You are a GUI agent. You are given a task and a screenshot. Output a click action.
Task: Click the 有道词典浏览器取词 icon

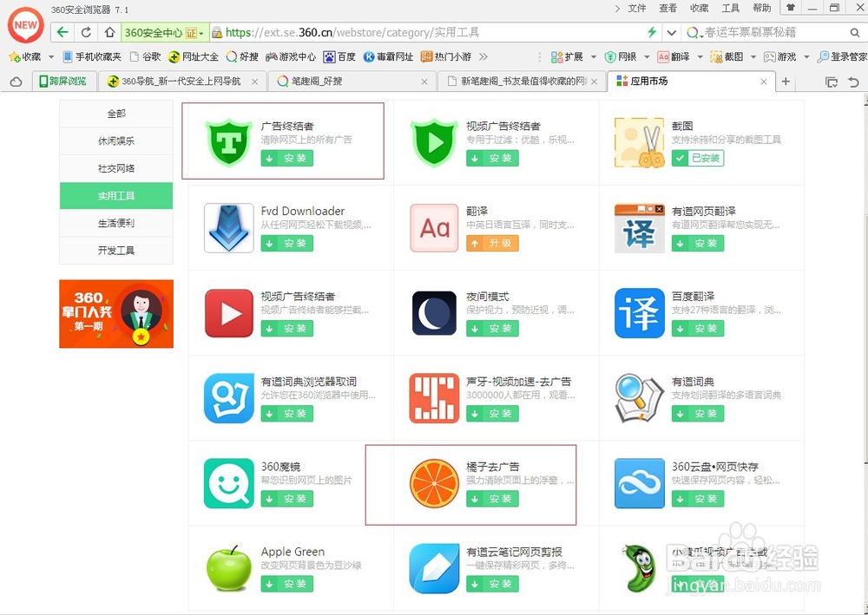[x=228, y=398]
